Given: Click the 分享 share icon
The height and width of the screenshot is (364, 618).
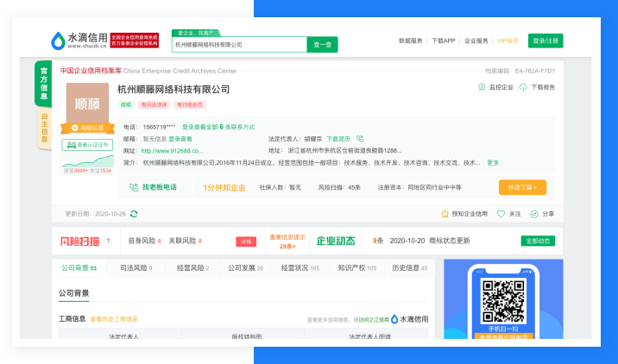Looking at the screenshot, I should [534, 214].
